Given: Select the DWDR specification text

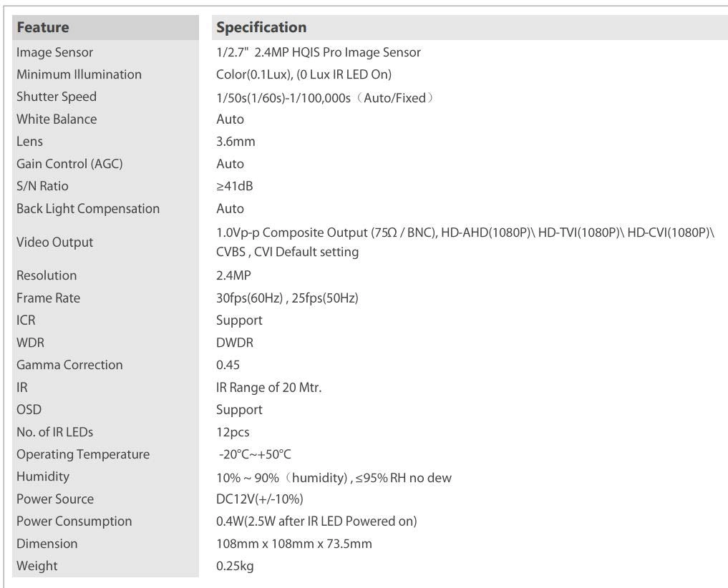Looking at the screenshot, I should (x=235, y=343).
